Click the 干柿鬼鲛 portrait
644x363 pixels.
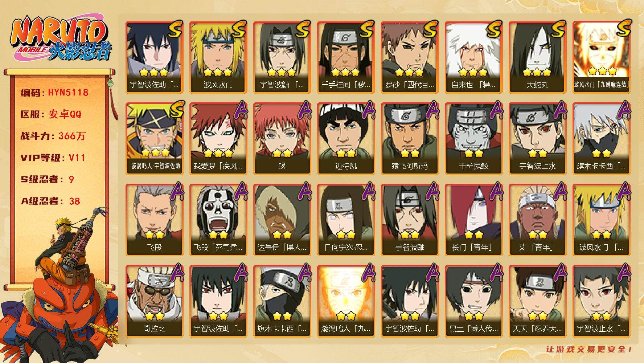coord(473,138)
